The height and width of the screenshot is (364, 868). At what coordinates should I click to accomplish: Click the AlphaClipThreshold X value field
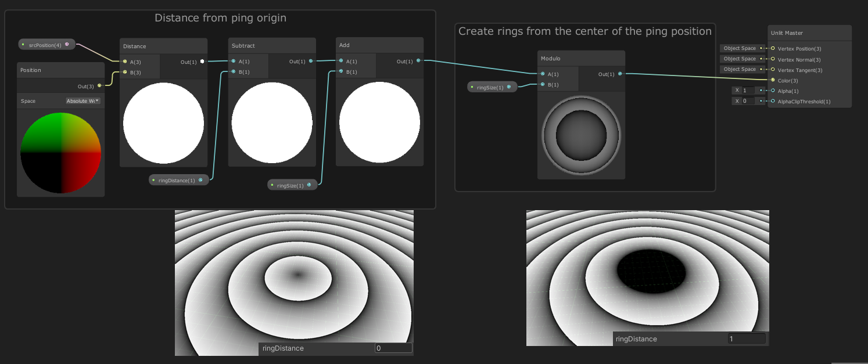click(x=747, y=101)
